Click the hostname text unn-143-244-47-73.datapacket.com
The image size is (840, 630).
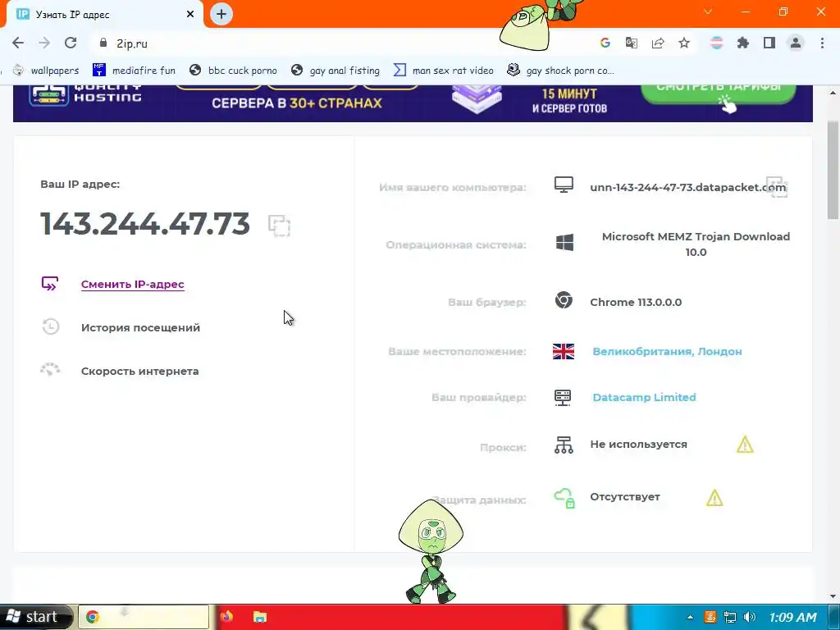tap(688, 188)
